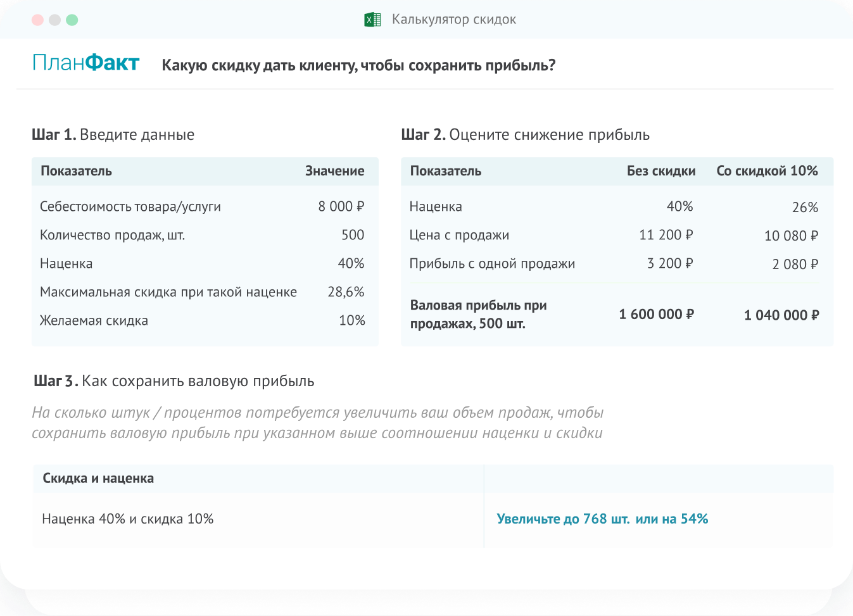
Task: Click the 'Без скидки' column header
Action: pyautogui.click(x=660, y=171)
